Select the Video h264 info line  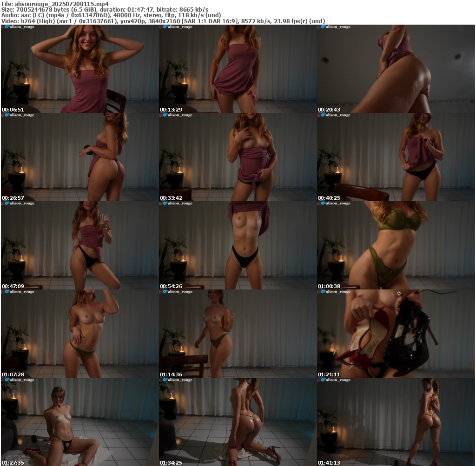[x=163, y=21]
